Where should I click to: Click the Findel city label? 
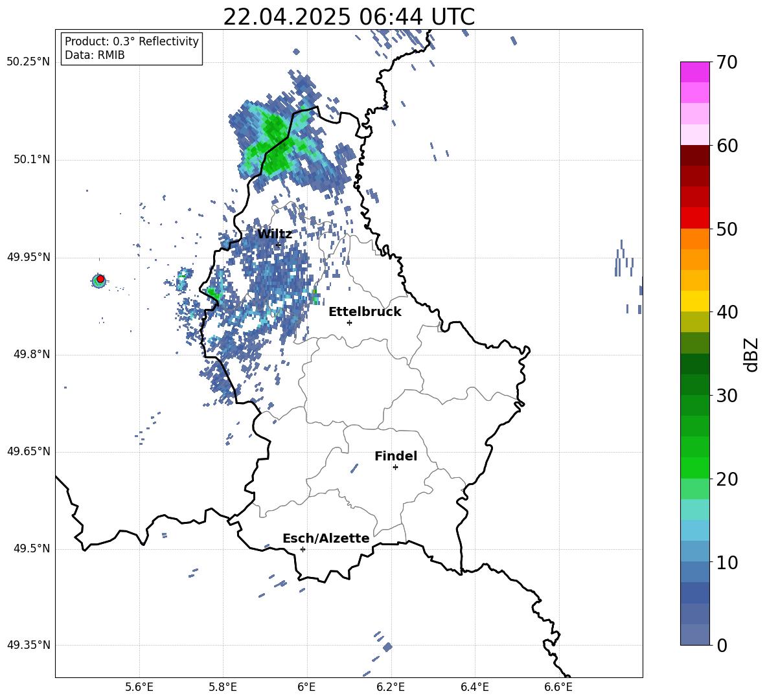396,456
